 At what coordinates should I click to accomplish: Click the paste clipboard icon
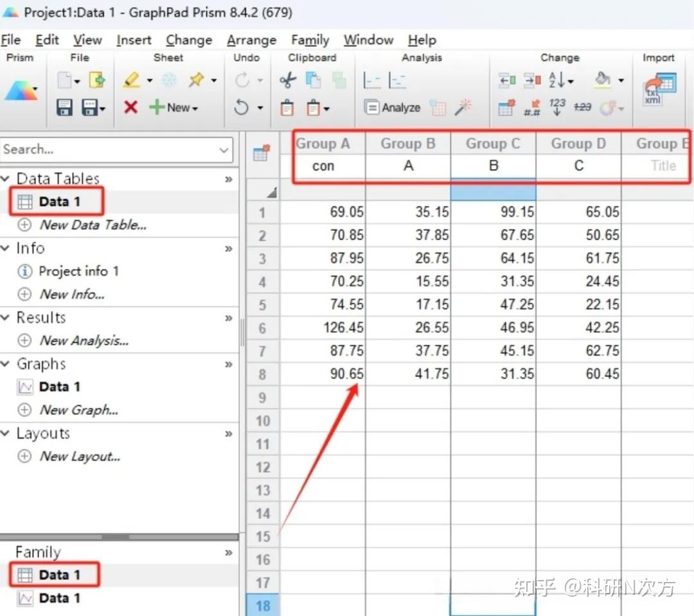pyautogui.click(x=287, y=107)
